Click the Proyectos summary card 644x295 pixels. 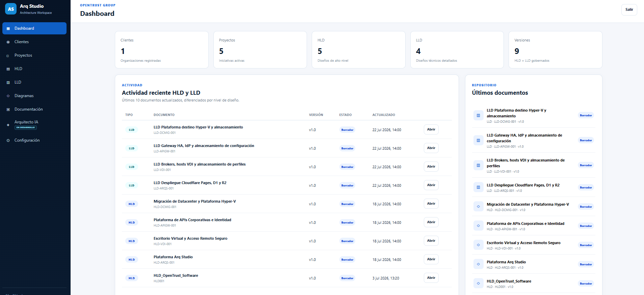[260, 50]
